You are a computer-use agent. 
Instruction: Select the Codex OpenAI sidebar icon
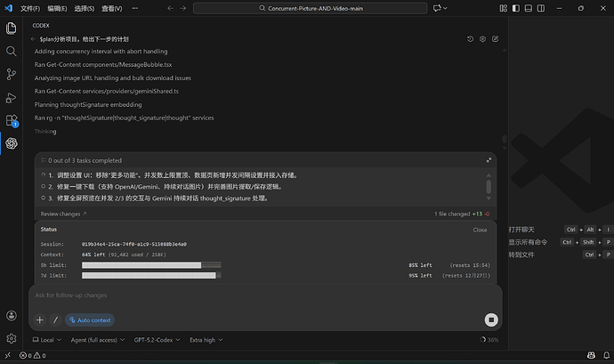12,143
